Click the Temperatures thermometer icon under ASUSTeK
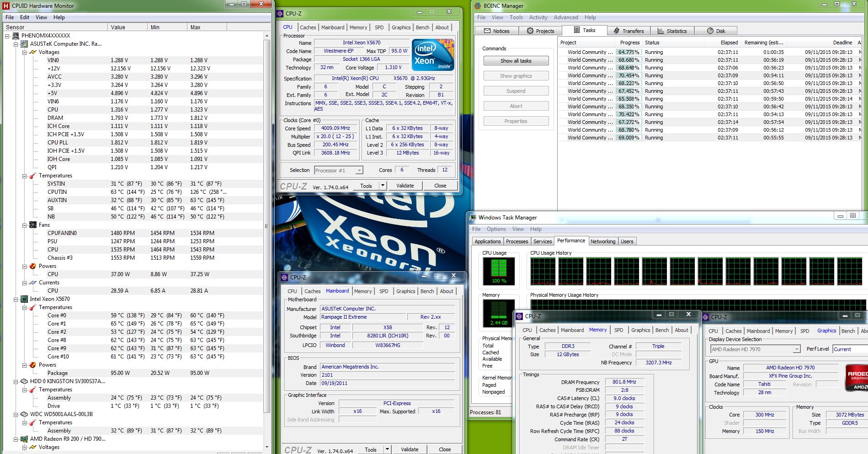The image size is (868, 454). pos(33,176)
